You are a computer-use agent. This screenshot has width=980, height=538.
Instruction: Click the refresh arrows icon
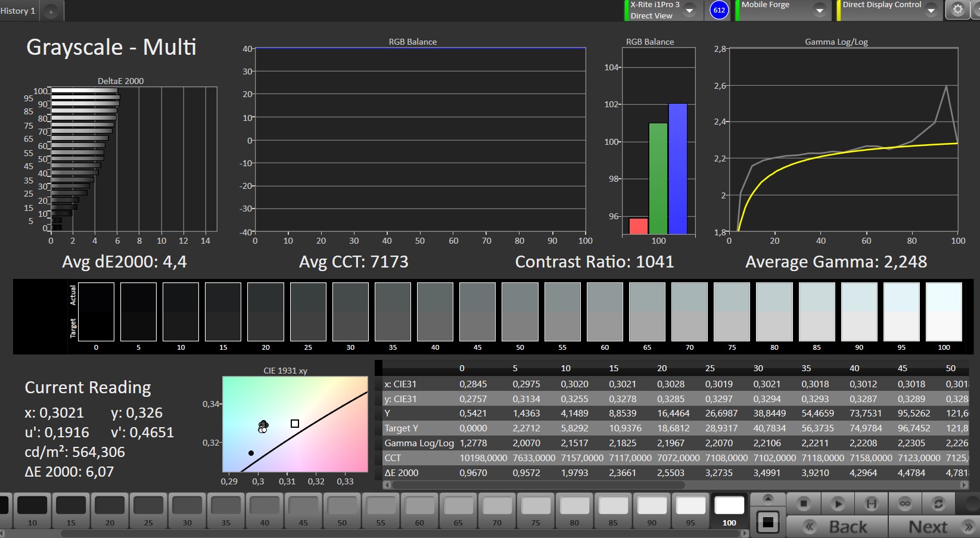(938, 504)
